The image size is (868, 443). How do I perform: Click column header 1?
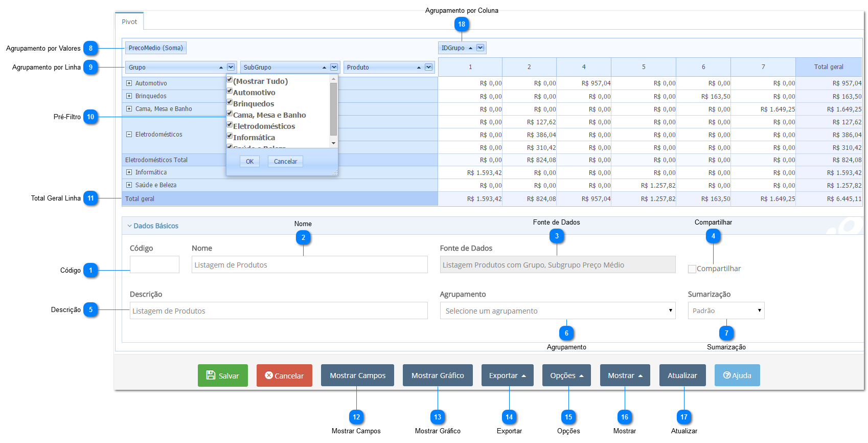(470, 67)
